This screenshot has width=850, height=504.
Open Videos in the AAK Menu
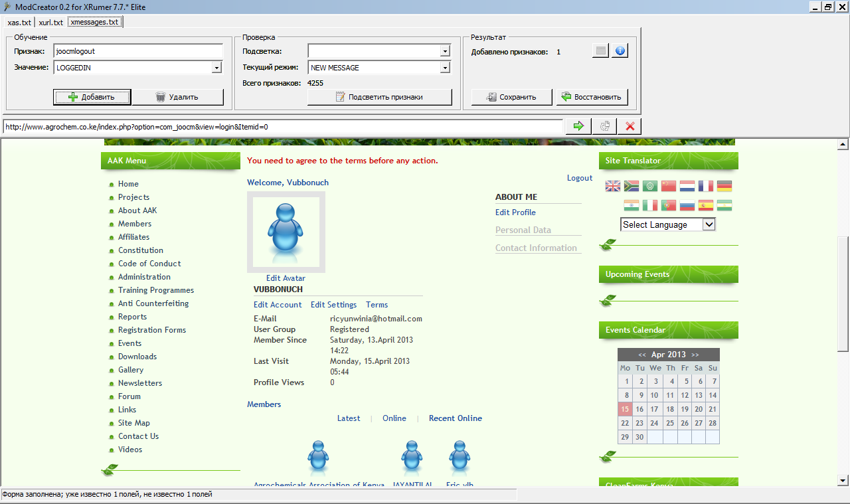[130, 450]
